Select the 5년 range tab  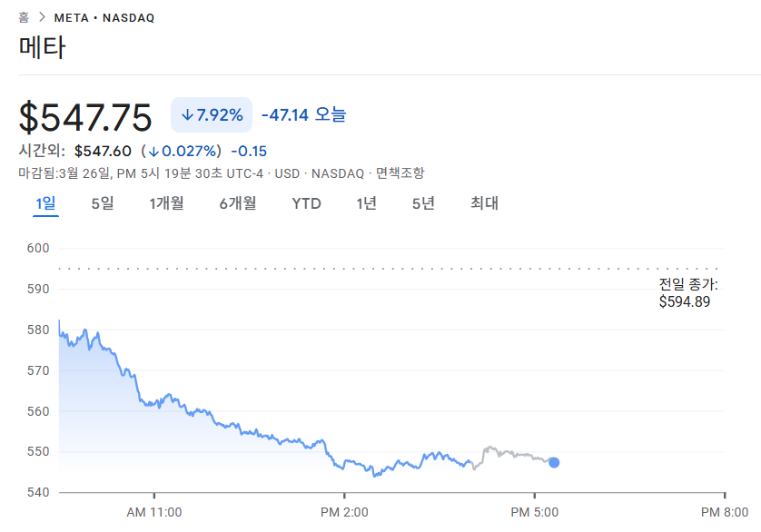point(423,203)
